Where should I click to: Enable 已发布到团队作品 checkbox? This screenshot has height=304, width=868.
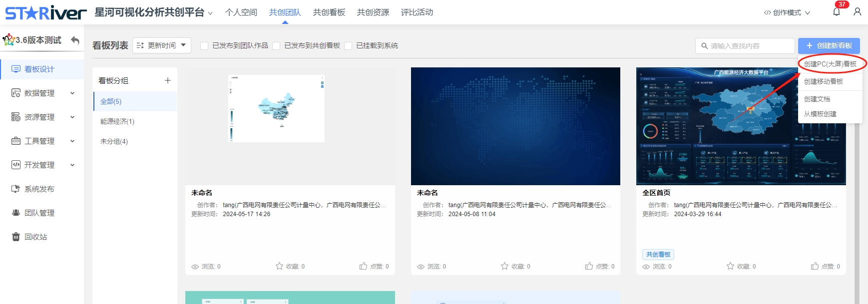[x=204, y=46]
